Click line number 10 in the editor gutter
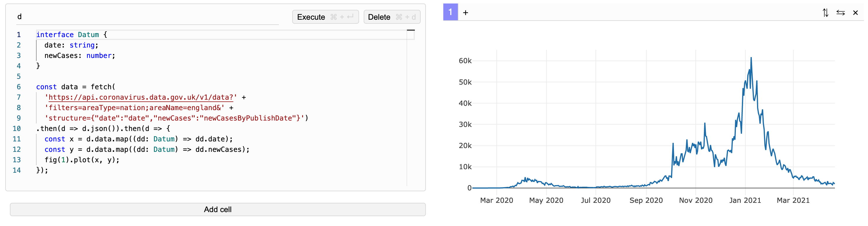Image resolution: width=868 pixels, height=226 pixels. point(17,128)
